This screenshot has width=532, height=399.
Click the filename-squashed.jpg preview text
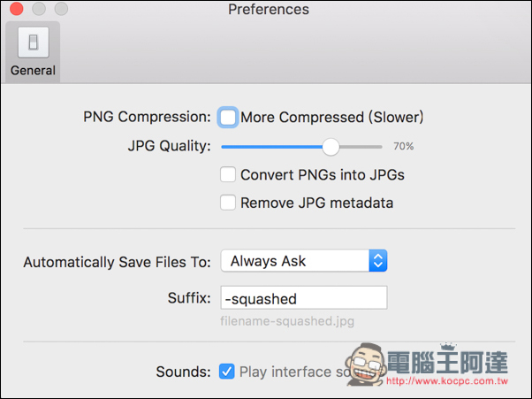tap(287, 321)
